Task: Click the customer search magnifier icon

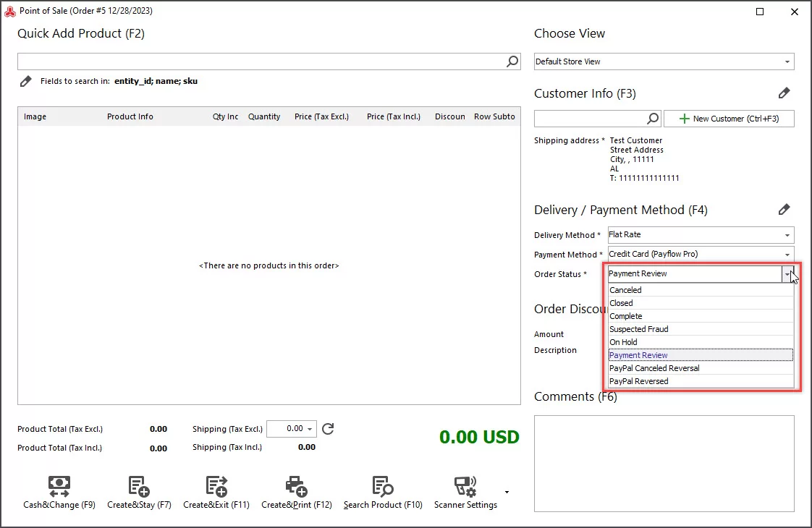Action: pyautogui.click(x=653, y=119)
